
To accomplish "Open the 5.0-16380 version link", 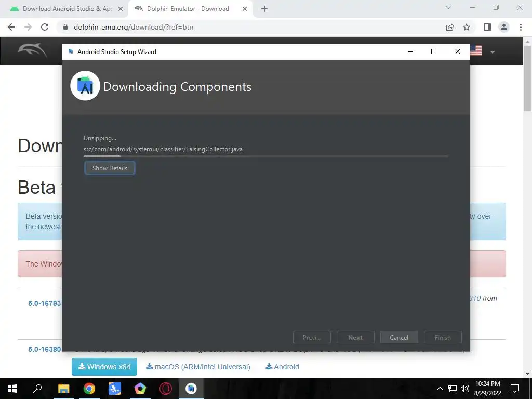I will point(45,349).
